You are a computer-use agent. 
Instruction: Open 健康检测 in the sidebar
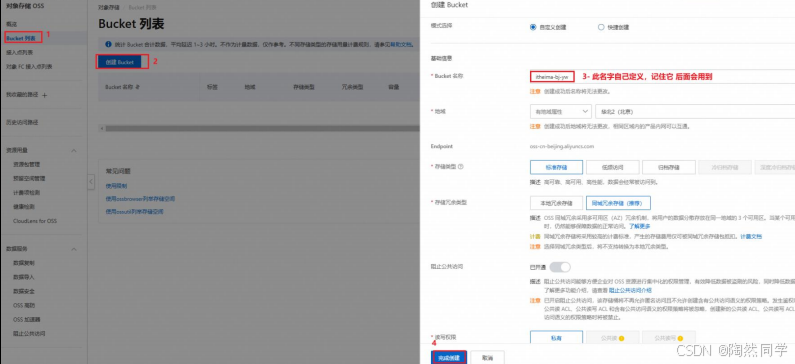coord(24,207)
